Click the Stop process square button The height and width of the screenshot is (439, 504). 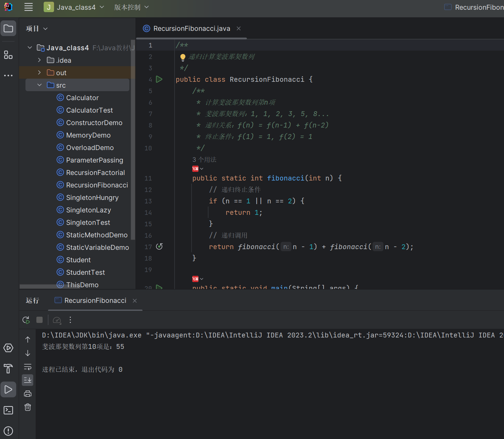pyautogui.click(x=39, y=320)
